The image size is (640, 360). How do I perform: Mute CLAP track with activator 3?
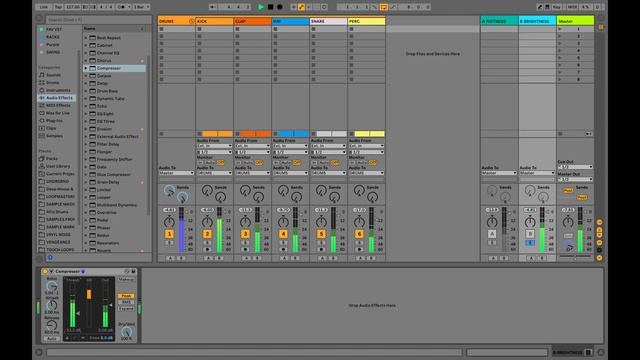tap(245, 234)
